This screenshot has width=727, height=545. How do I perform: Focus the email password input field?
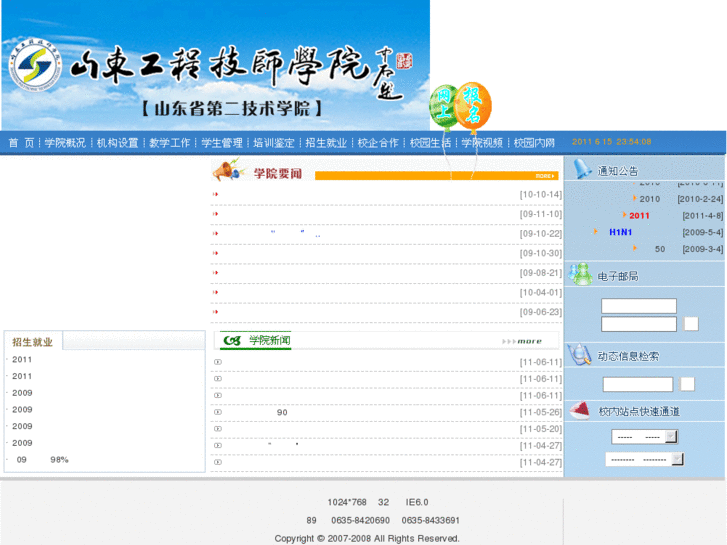click(x=639, y=324)
